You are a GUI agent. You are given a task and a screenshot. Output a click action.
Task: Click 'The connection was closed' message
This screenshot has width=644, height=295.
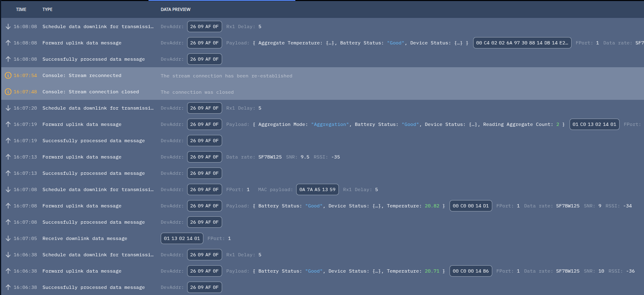click(x=197, y=92)
